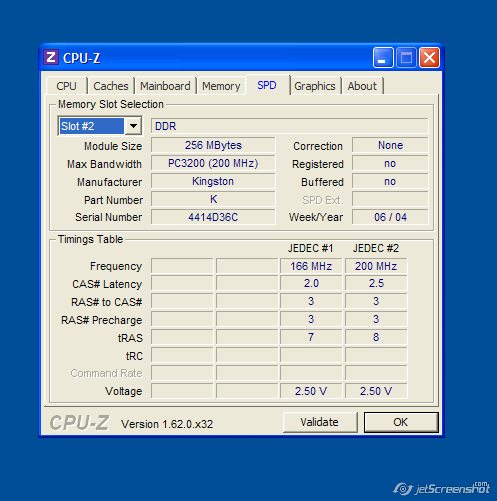Click the DDR memory type field
This screenshot has height=501, width=497.
coord(289,126)
